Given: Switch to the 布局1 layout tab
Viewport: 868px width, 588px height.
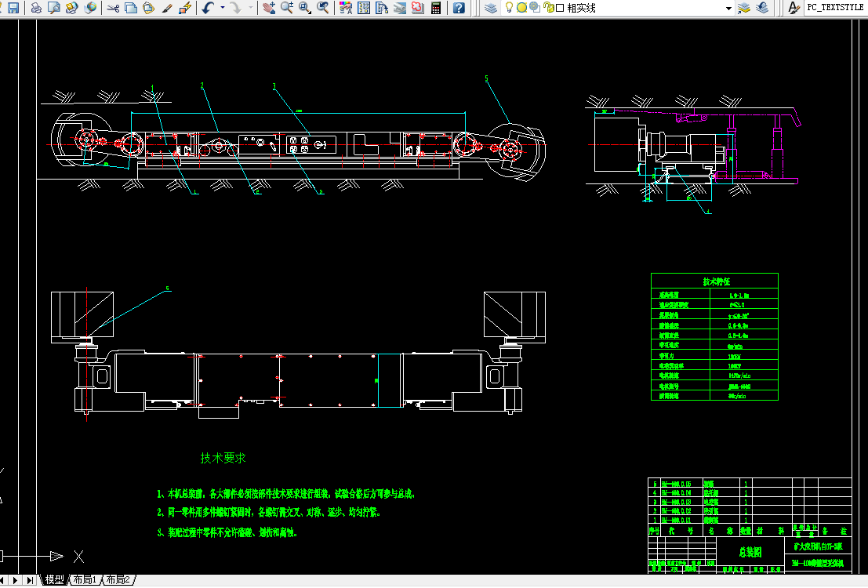Looking at the screenshot, I should (x=85, y=579).
